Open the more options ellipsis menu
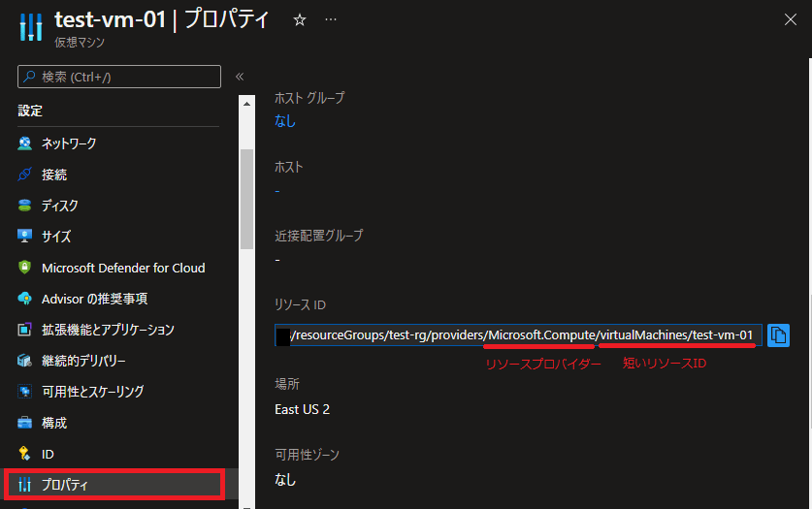812x509 pixels. (x=331, y=19)
